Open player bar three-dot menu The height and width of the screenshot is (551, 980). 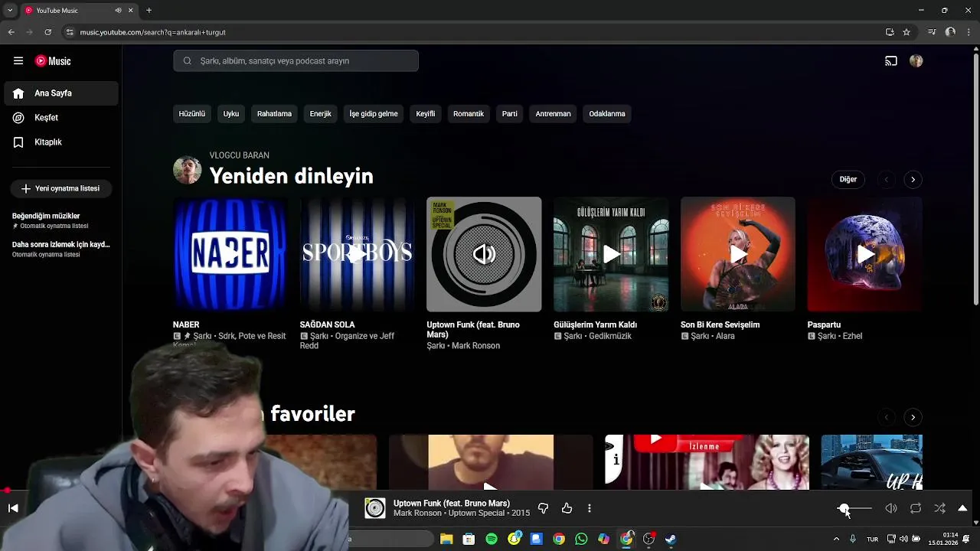[x=590, y=508]
